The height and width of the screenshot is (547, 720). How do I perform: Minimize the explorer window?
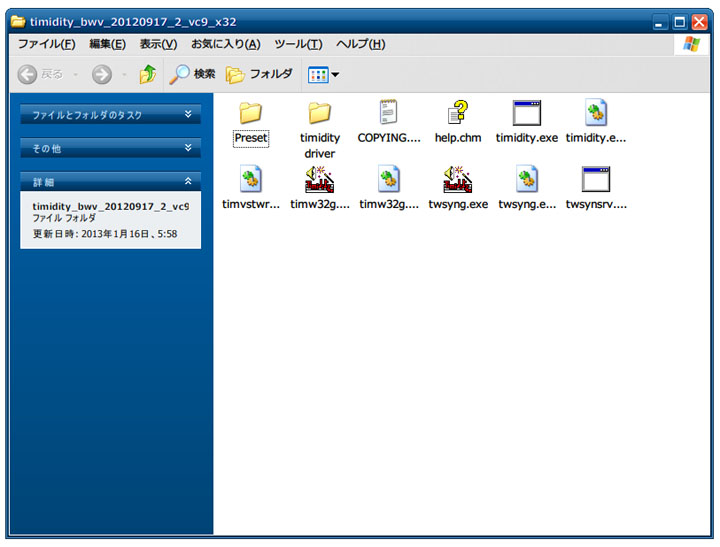(x=659, y=22)
